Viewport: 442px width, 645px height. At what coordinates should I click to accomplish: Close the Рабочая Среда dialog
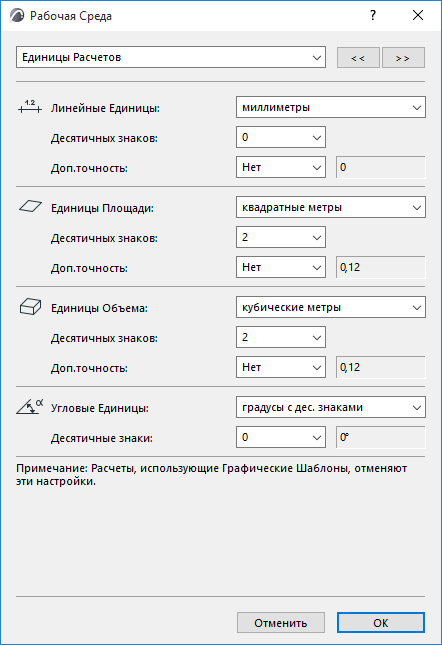(418, 16)
